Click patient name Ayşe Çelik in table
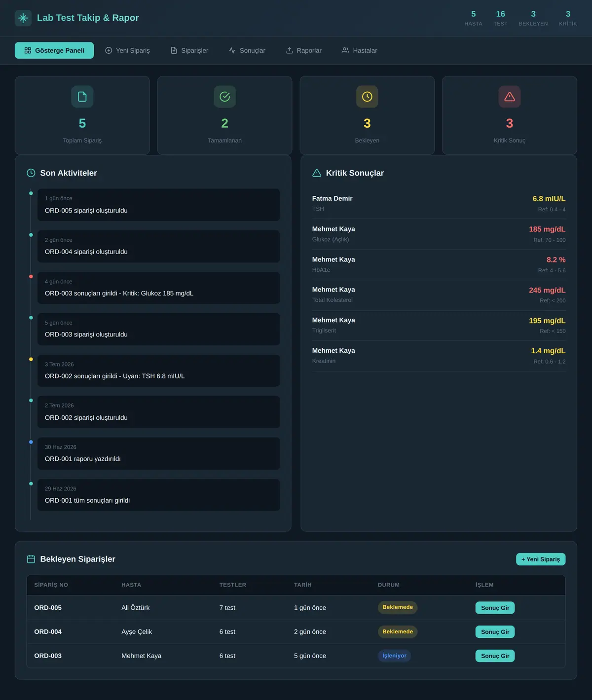 (x=137, y=632)
